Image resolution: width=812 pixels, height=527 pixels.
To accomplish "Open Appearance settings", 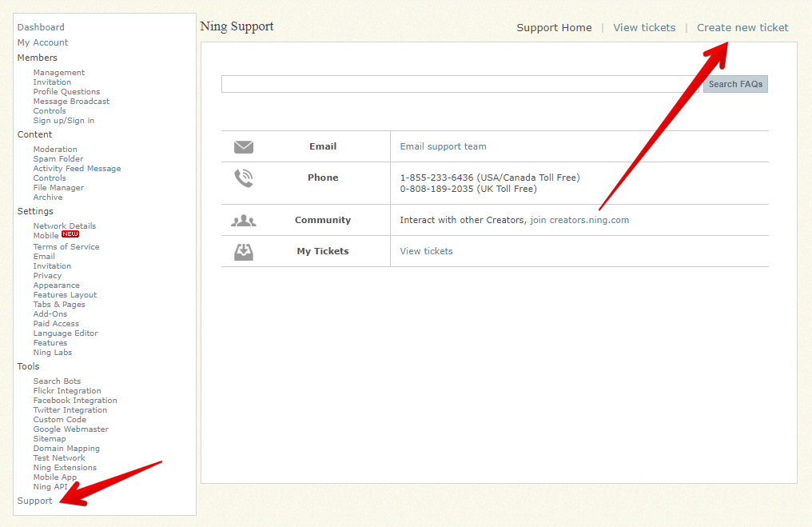I will coord(57,285).
